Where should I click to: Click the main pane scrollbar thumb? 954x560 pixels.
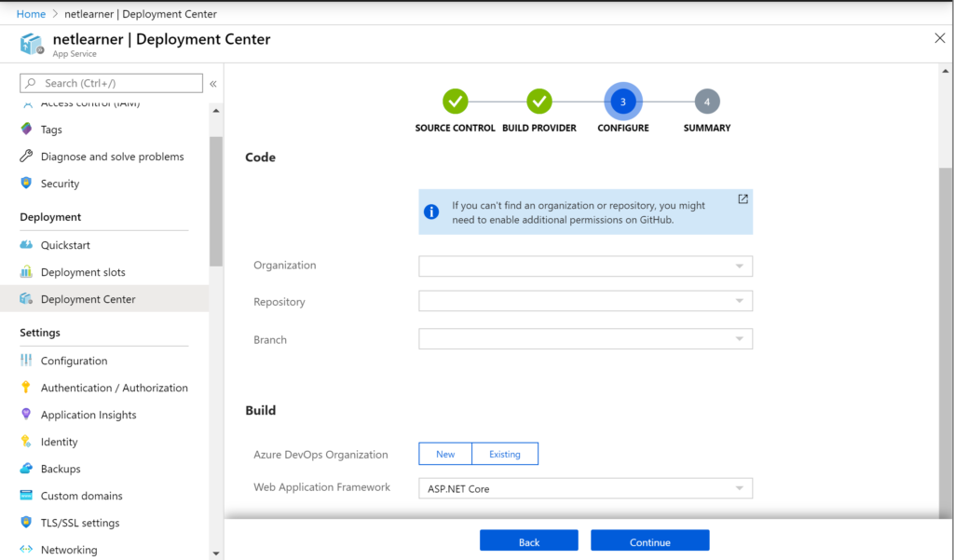pos(946,341)
